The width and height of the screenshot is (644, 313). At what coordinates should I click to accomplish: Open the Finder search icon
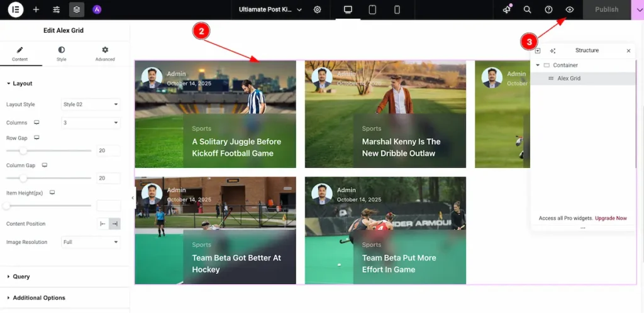pyautogui.click(x=528, y=10)
